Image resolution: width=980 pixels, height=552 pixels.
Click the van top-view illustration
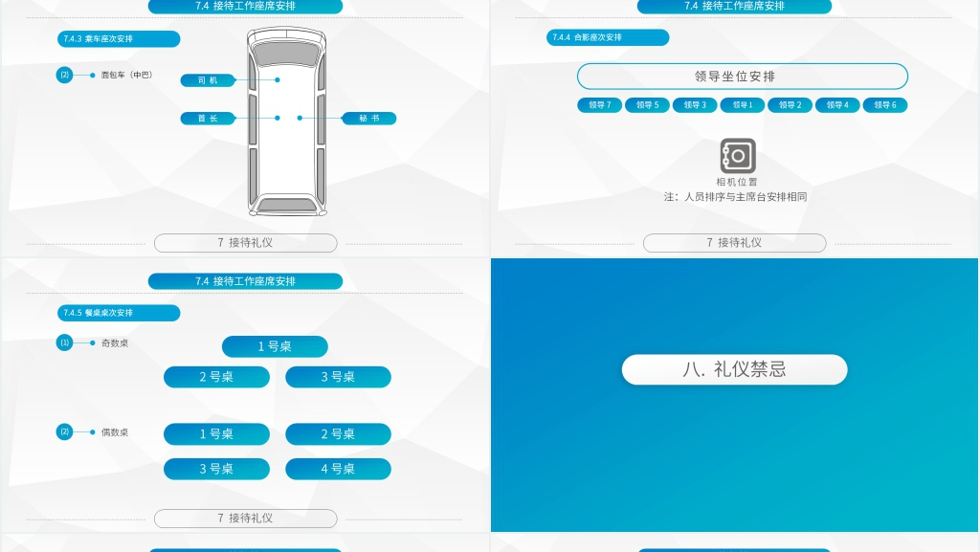[286, 121]
